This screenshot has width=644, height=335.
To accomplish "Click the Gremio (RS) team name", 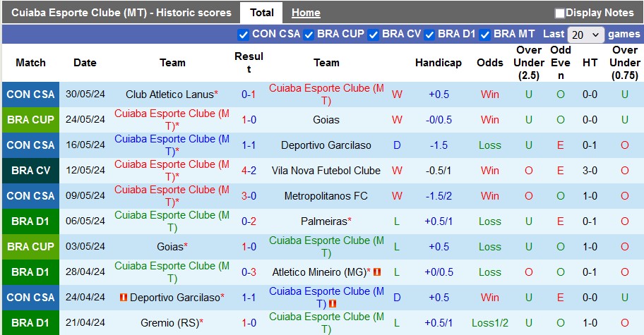I will pos(169,323).
